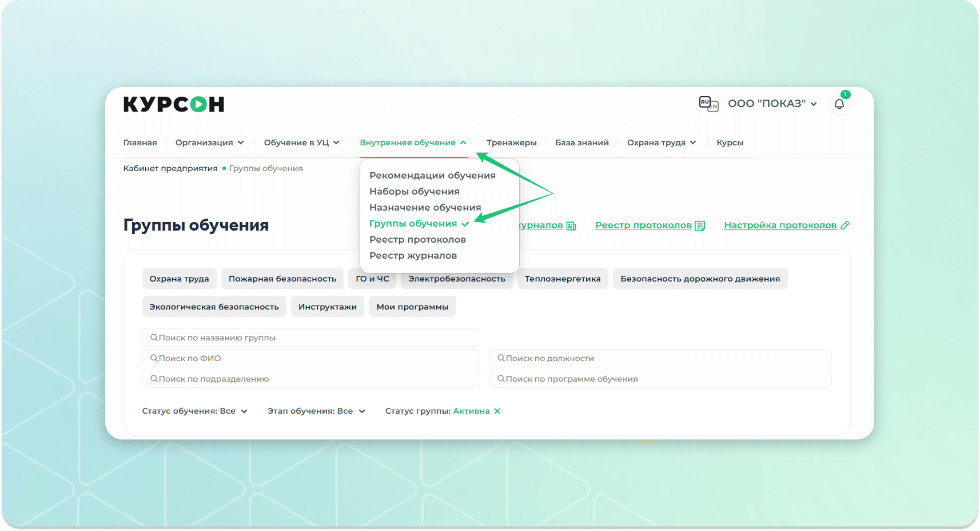
Task: Switch language with the RU/EN icon
Action: [x=708, y=104]
